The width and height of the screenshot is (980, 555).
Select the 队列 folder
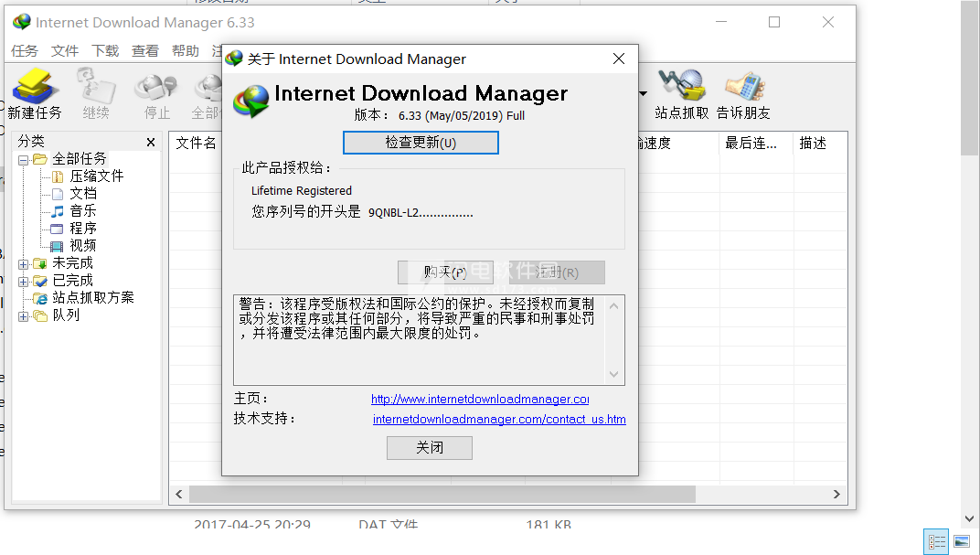(x=66, y=315)
